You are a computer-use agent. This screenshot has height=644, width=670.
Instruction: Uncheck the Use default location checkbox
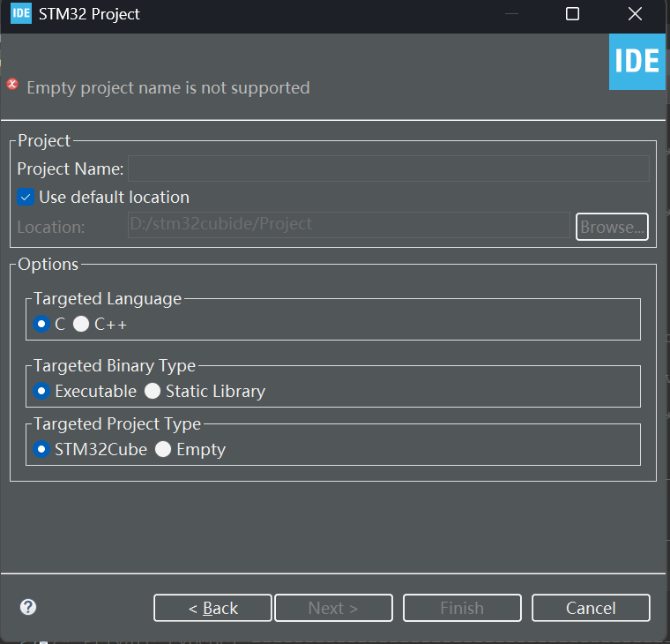click(x=26, y=197)
